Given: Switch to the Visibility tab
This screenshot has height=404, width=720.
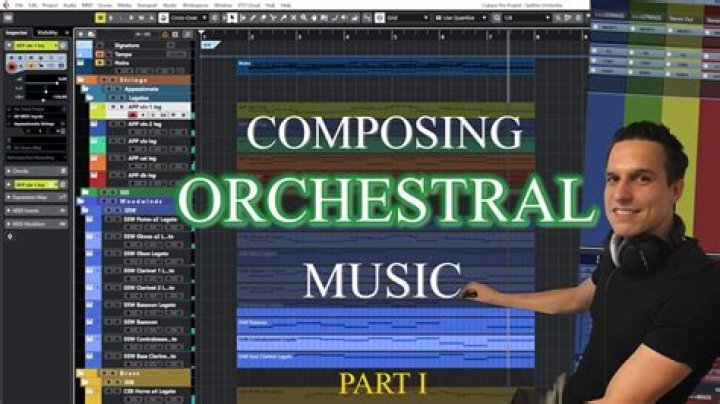Looking at the screenshot, I should click(x=47, y=33).
